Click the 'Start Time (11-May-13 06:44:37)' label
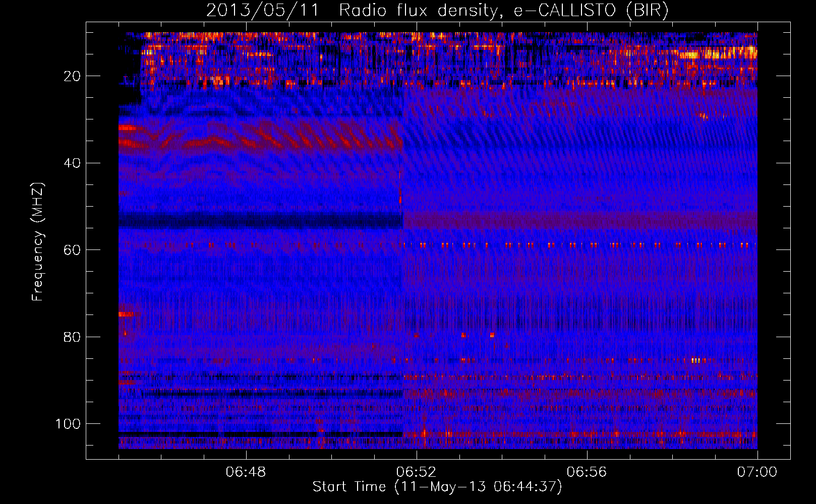Image resolution: width=816 pixels, height=504 pixels. 437,487
